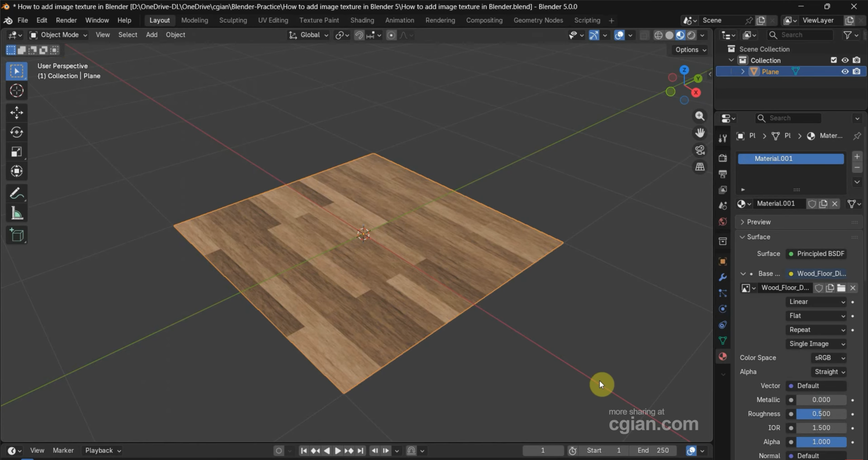Viewport: 868px width, 460px height.
Task: Select the Cursor tool in toolbar
Action: (17, 91)
